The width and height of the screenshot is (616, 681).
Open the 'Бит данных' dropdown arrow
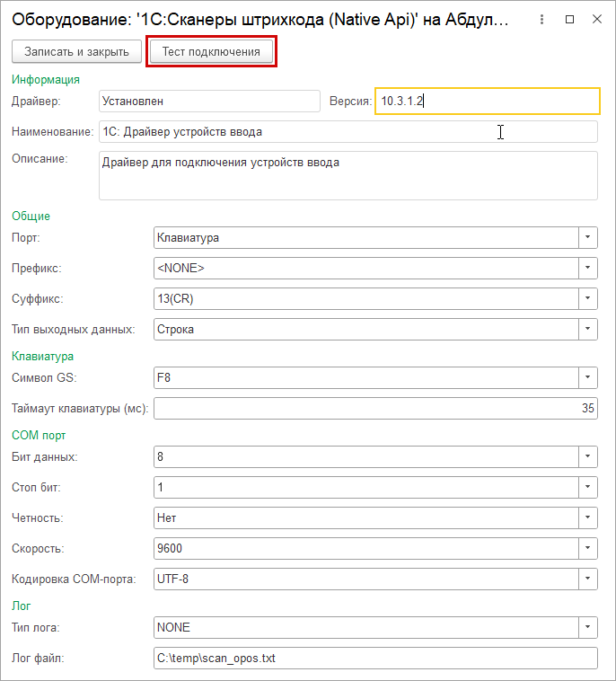[x=587, y=457]
